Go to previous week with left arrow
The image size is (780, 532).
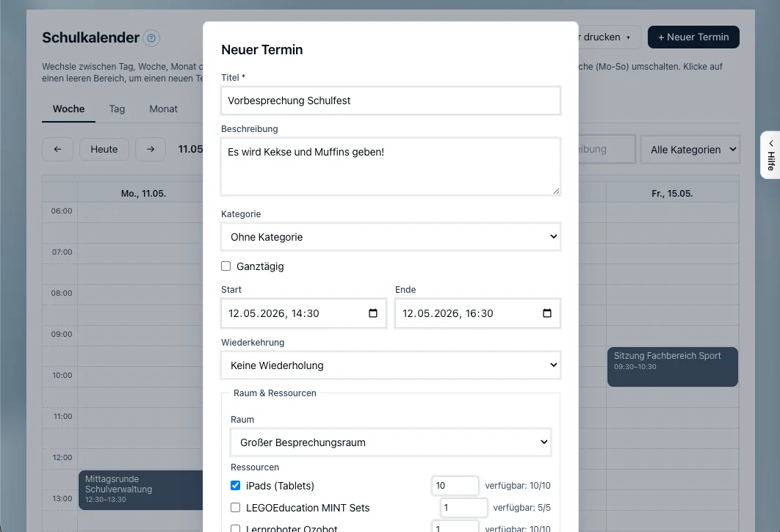(x=58, y=149)
